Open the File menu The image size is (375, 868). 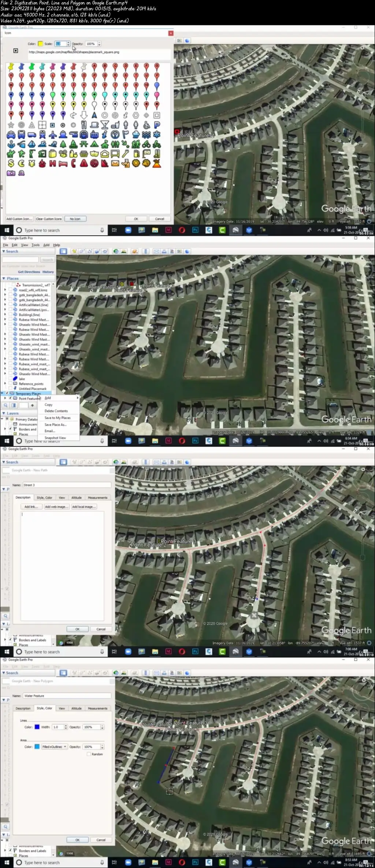[5, 245]
